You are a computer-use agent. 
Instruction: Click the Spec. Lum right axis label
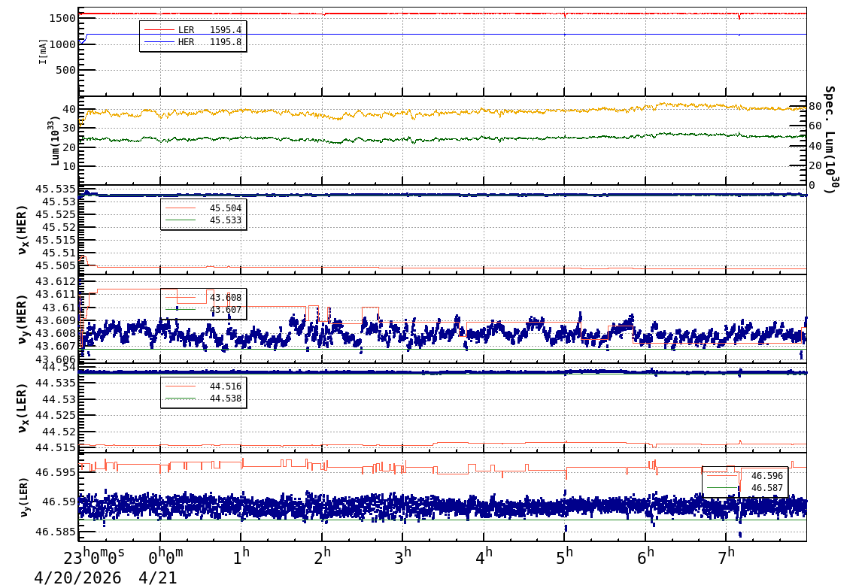[829, 140]
